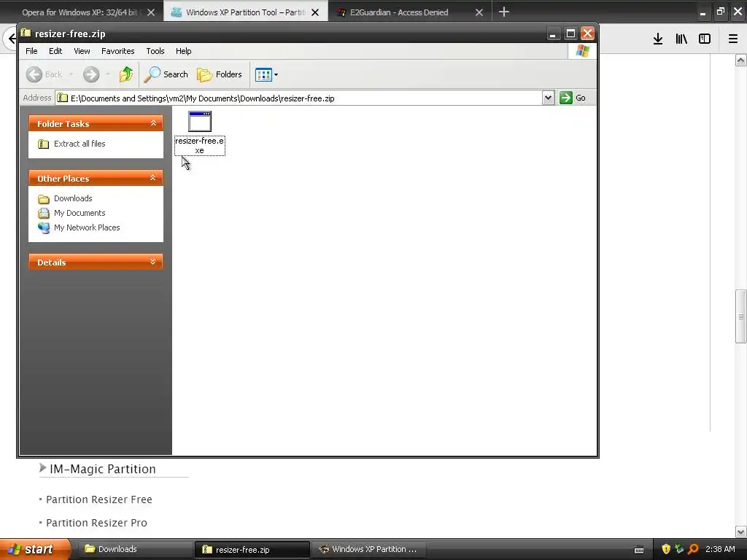Click the Extract all files zip icon
The width and height of the screenshot is (747, 560).
(x=43, y=144)
